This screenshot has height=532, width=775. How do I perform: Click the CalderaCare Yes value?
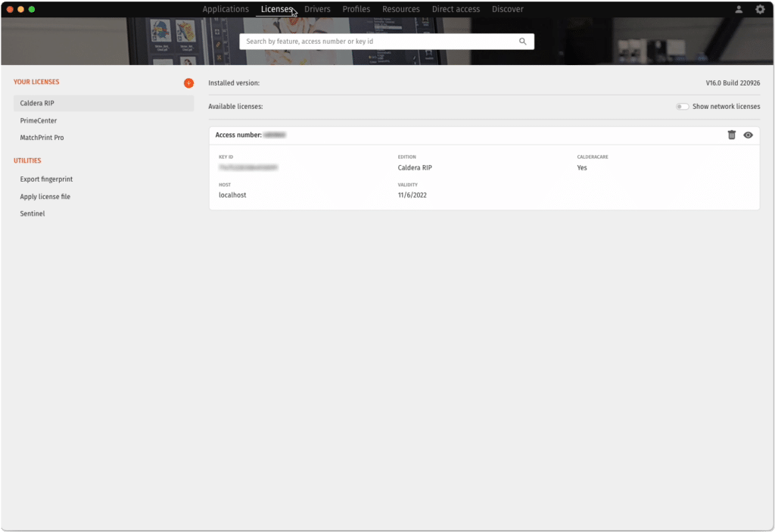(x=582, y=167)
